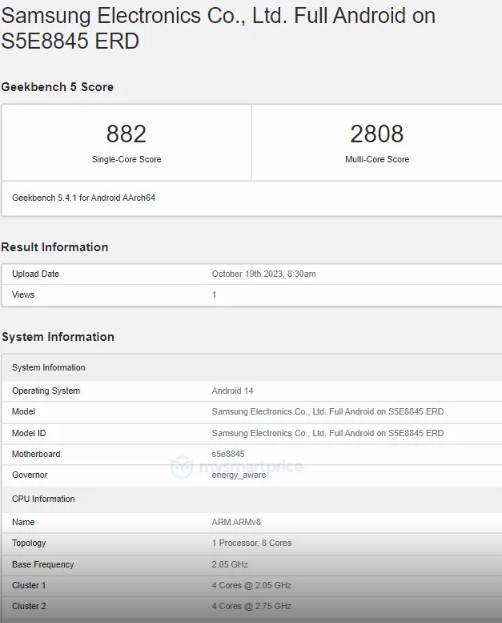Select the ARM ARMv8 value

pyautogui.click(x=236, y=522)
